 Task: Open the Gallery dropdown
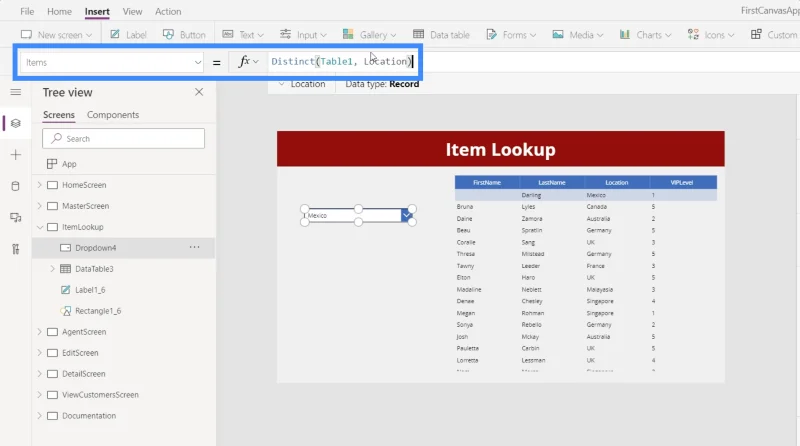[x=369, y=35]
